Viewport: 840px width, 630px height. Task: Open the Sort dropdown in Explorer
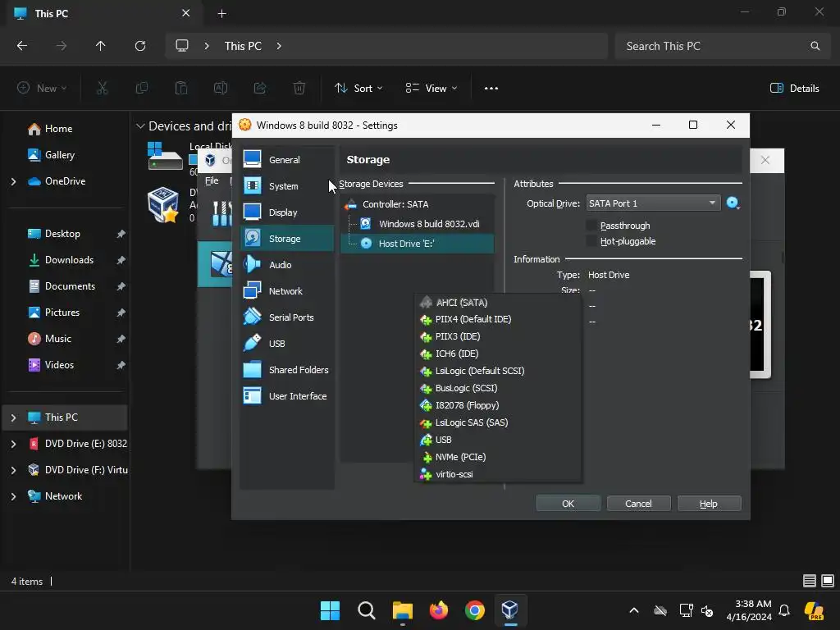point(358,89)
